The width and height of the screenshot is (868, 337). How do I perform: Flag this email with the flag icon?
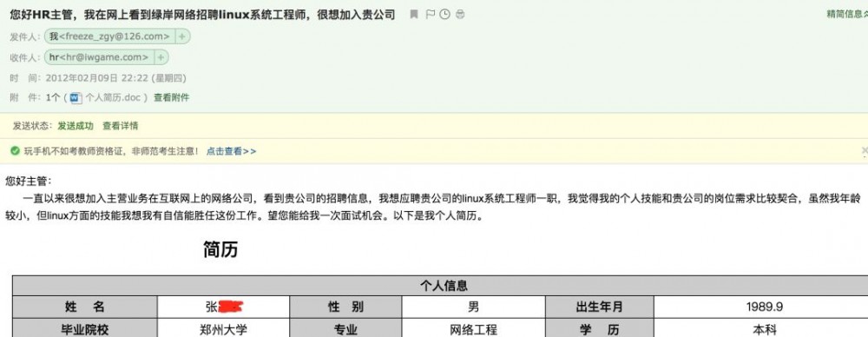(x=431, y=15)
